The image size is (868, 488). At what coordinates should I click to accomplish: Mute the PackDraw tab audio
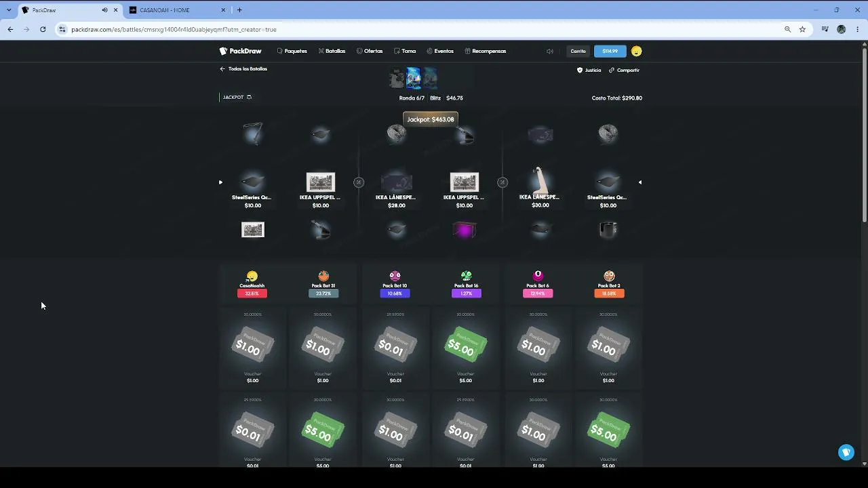pos(104,10)
